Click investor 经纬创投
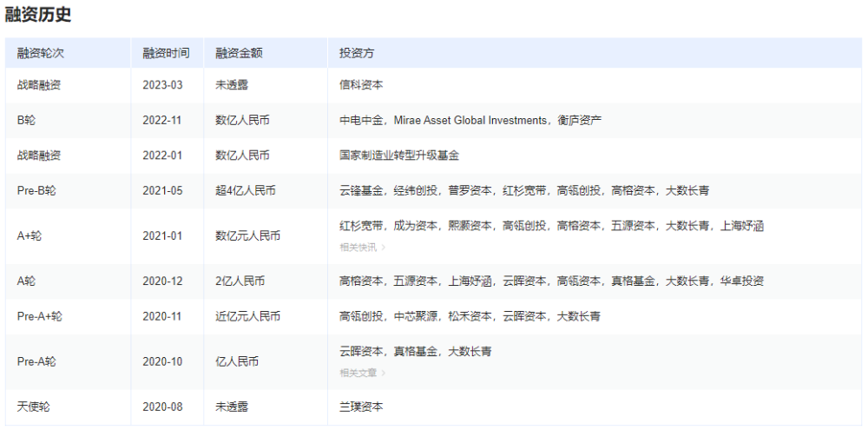The image size is (868, 430). point(416,190)
